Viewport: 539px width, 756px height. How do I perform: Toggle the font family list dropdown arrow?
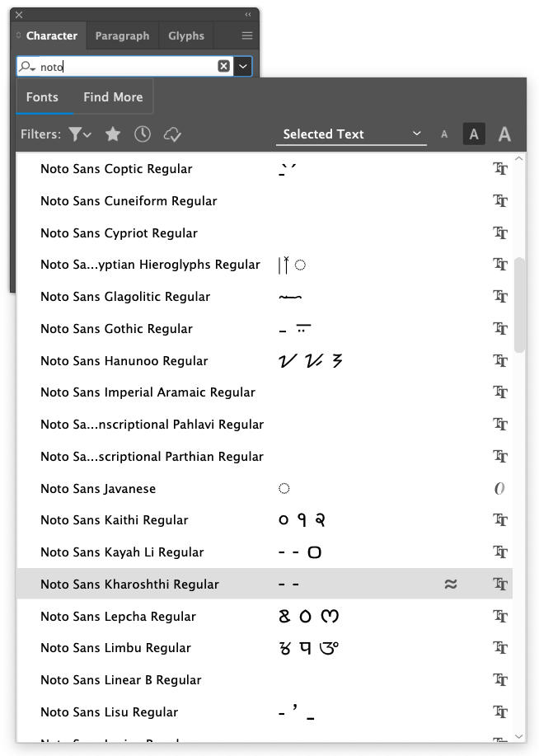tap(243, 66)
